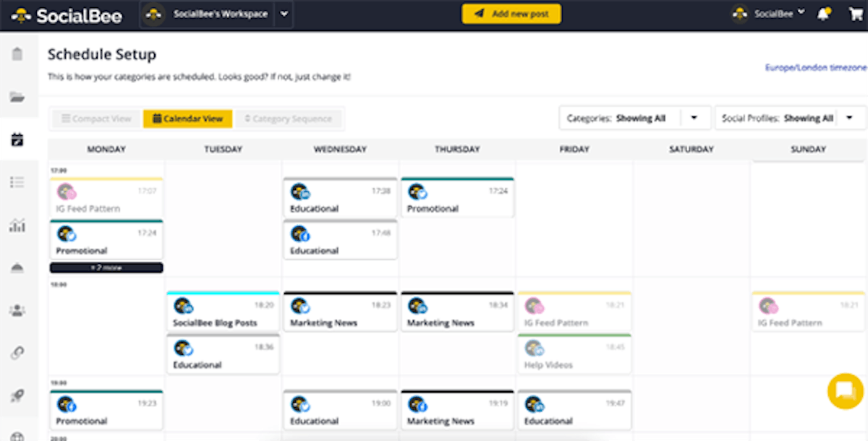
Task: Click the MONDAY column header
Action: click(x=106, y=150)
